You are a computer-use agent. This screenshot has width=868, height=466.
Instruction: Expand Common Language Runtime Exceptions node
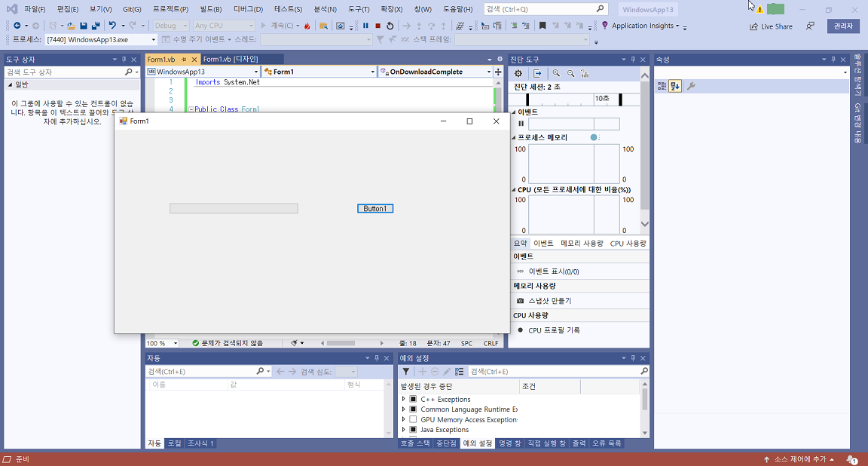(x=404, y=409)
